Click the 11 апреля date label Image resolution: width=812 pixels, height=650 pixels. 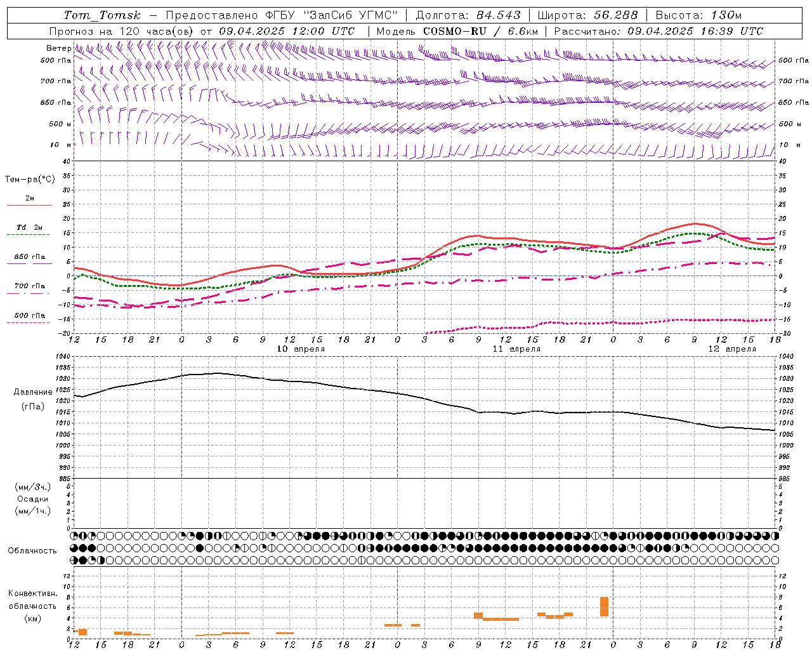(517, 349)
